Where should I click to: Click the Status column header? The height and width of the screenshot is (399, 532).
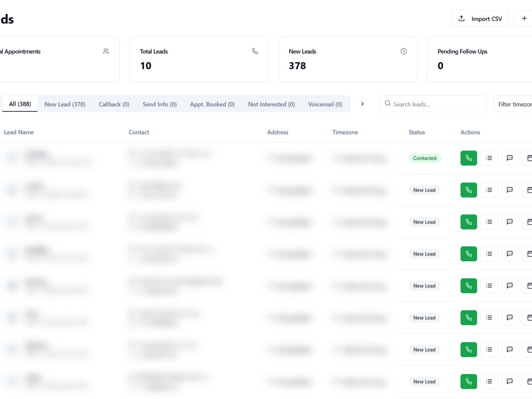click(x=417, y=132)
